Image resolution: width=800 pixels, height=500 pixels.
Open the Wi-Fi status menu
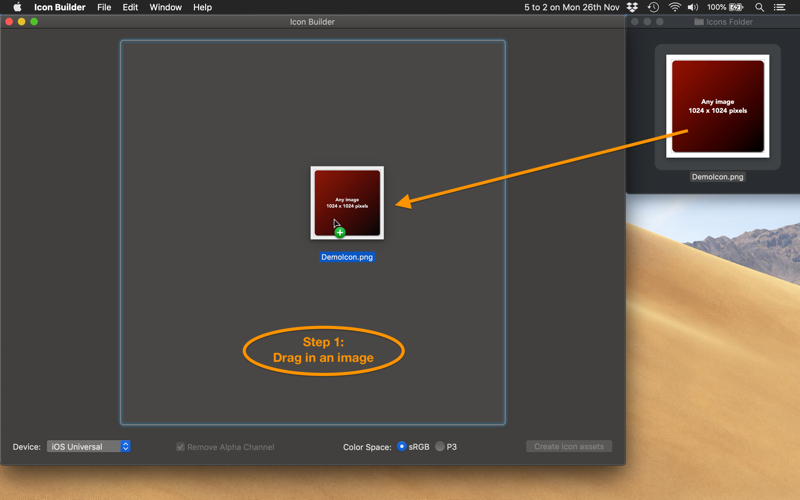pyautogui.click(x=674, y=7)
